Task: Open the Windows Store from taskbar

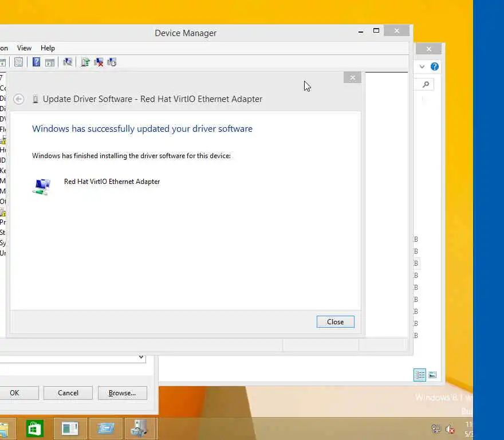Action: [x=34, y=429]
